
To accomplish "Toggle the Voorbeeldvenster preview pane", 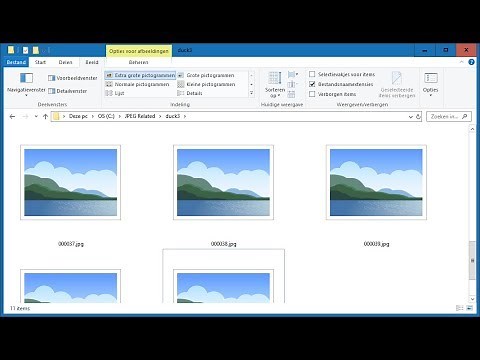I will 73,78.
